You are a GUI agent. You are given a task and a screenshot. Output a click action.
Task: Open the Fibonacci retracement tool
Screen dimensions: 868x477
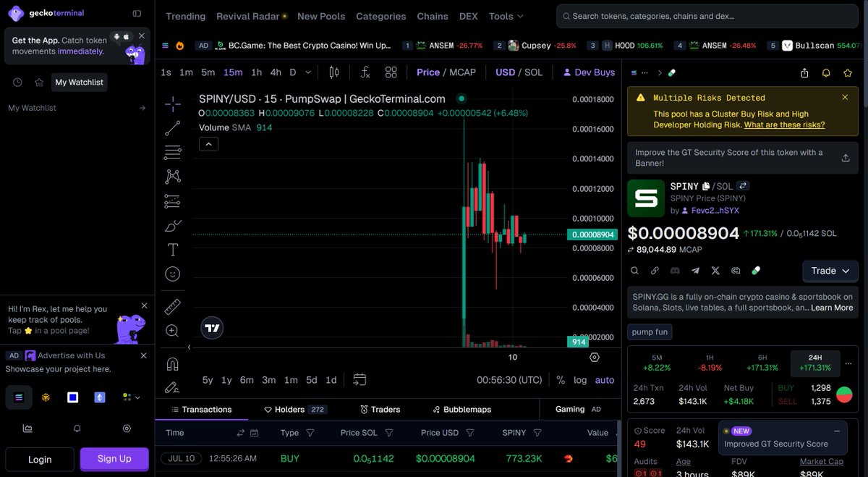(x=172, y=152)
